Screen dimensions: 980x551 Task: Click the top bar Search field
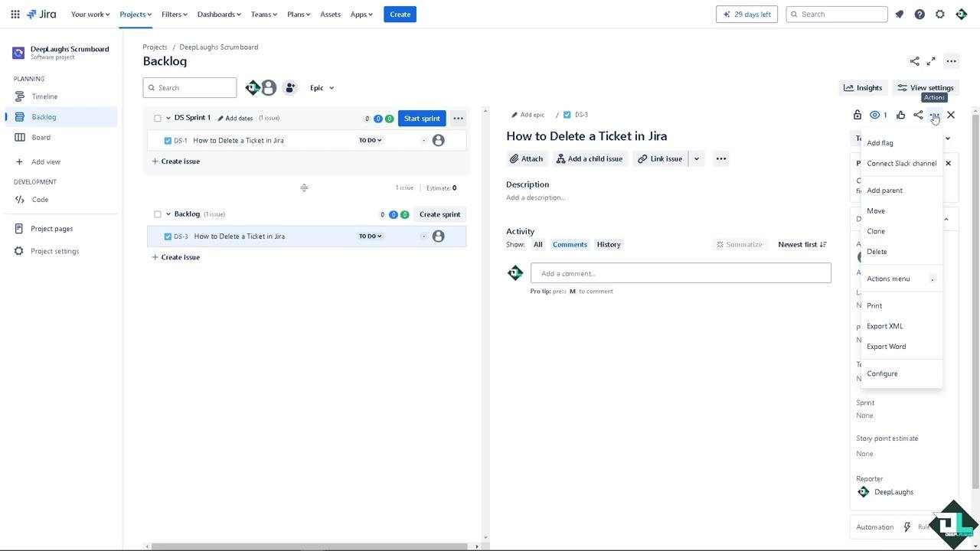point(837,14)
